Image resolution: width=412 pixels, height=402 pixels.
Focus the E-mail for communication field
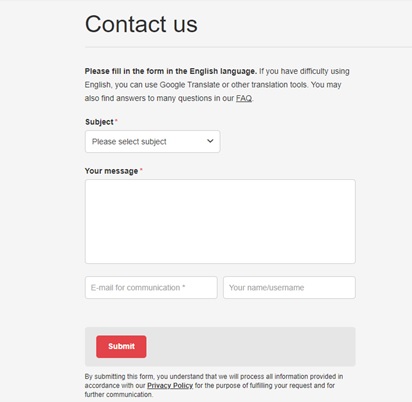click(x=151, y=287)
